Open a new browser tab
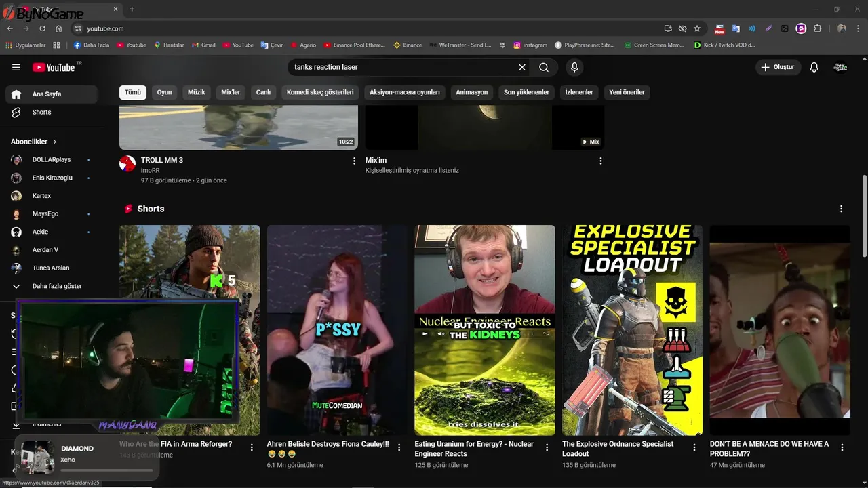The height and width of the screenshot is (488, 868). click(132, 9)
